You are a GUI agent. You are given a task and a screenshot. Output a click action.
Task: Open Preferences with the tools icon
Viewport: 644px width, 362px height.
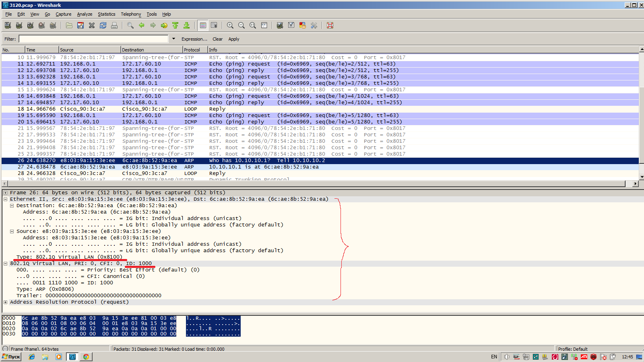coord(314,25)
